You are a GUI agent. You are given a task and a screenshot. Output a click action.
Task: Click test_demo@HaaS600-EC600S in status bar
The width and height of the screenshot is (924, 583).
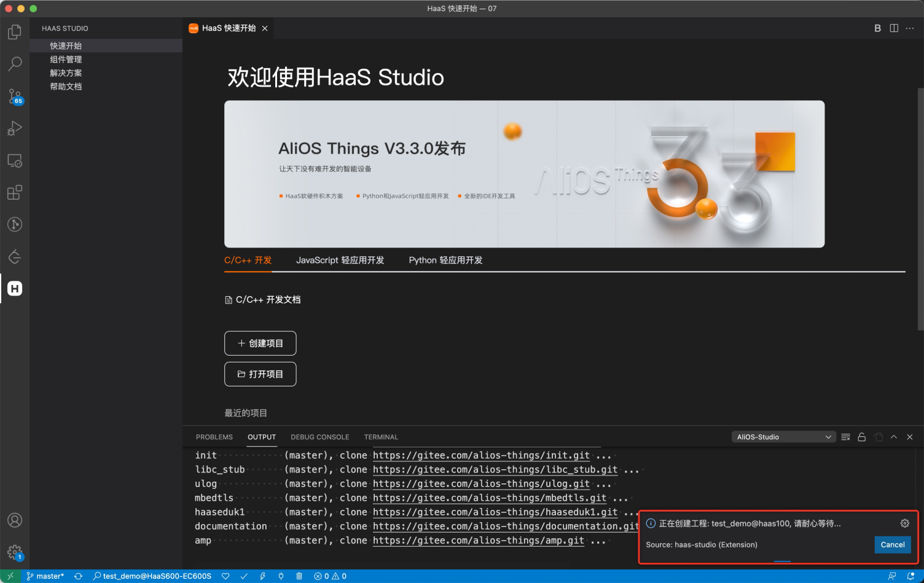pyautogui.click(x=152, y=576)
